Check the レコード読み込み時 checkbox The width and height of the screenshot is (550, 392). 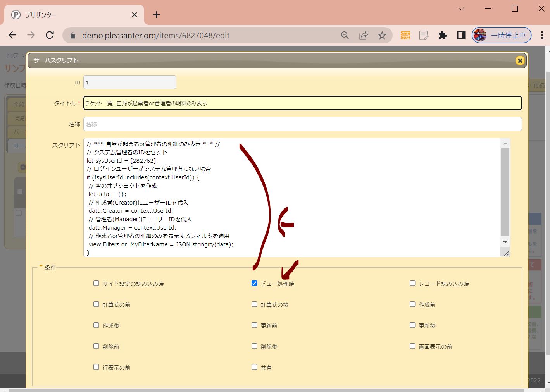tap(412, 284)
